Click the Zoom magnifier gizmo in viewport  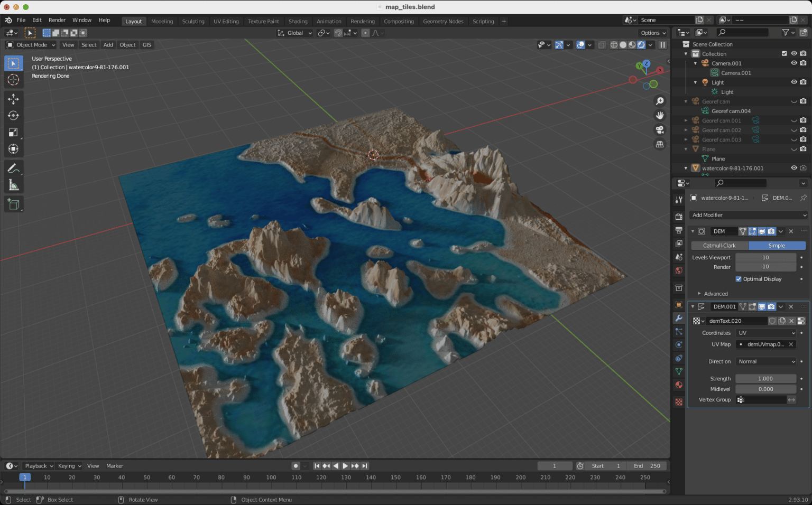click(x=660, y=100)
